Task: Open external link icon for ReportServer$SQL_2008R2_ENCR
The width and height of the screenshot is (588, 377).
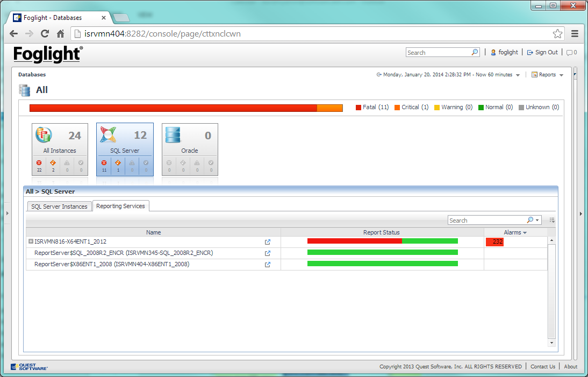Action: (267, 253)
